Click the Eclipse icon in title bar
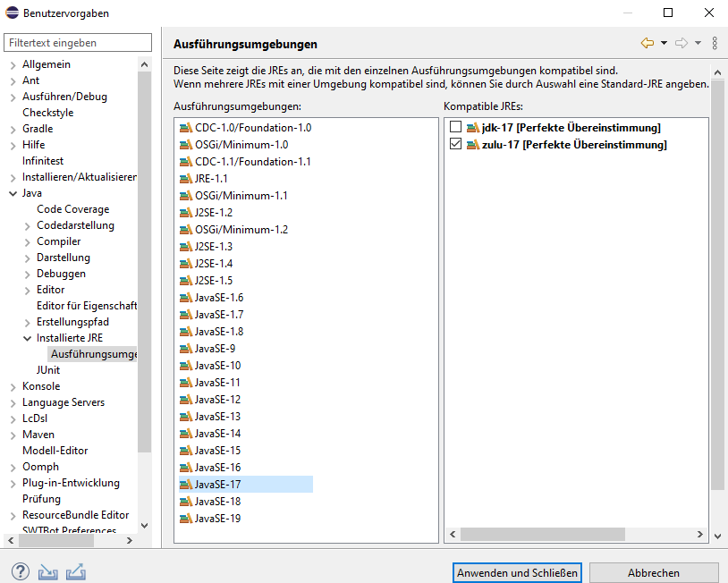This screenshot has width=728, height=583. (x=12, y=13)
